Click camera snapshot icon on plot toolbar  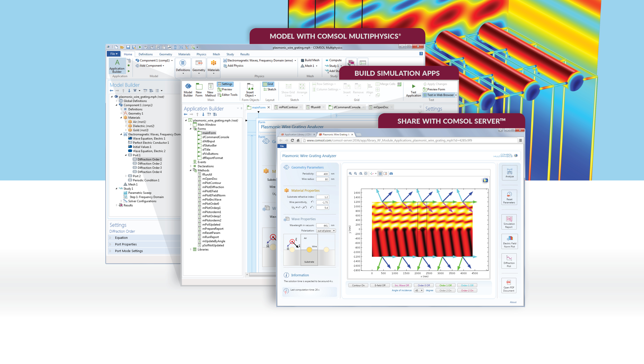pyautogui.click(x=391, y=174)
